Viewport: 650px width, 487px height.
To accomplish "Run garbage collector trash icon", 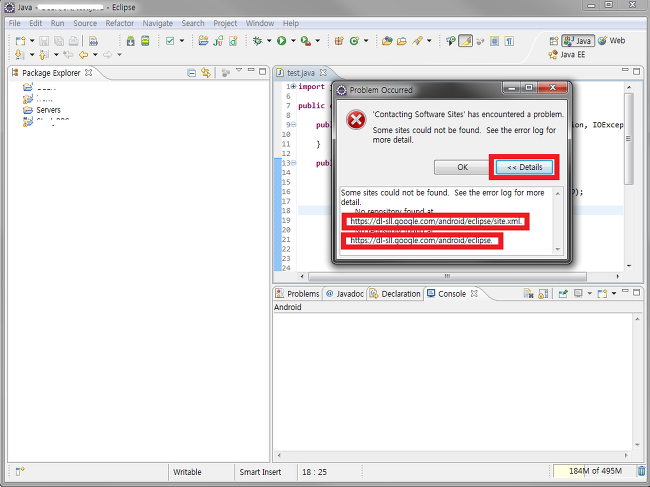I will point(642,471).
